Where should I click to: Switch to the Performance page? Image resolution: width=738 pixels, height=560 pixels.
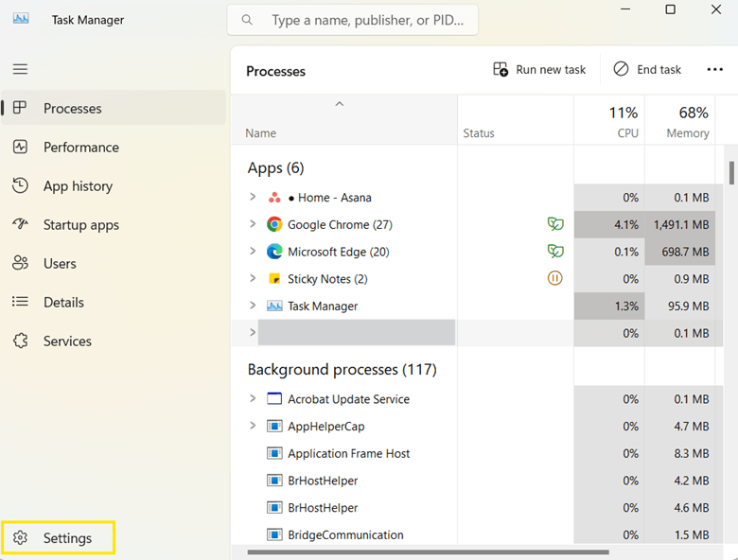(113, 147)
